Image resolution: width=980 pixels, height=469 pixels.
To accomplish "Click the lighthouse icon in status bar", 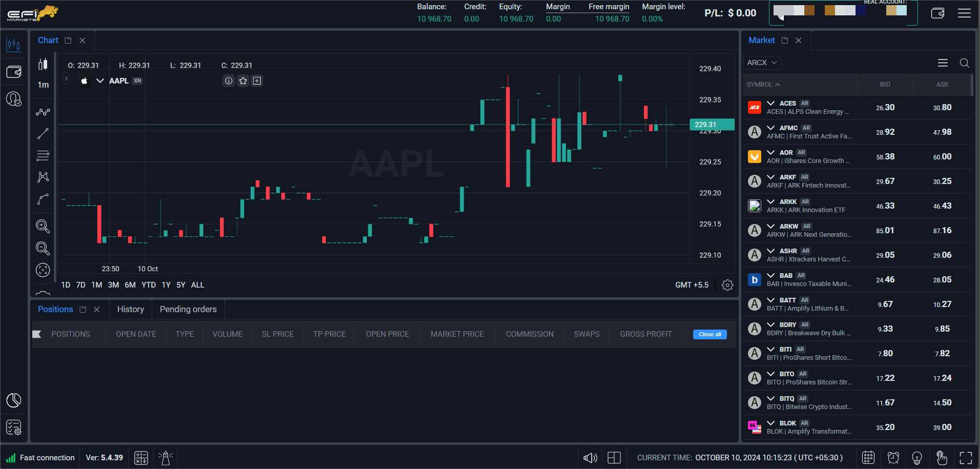I will pyautogui.click(x=165, y=458).
